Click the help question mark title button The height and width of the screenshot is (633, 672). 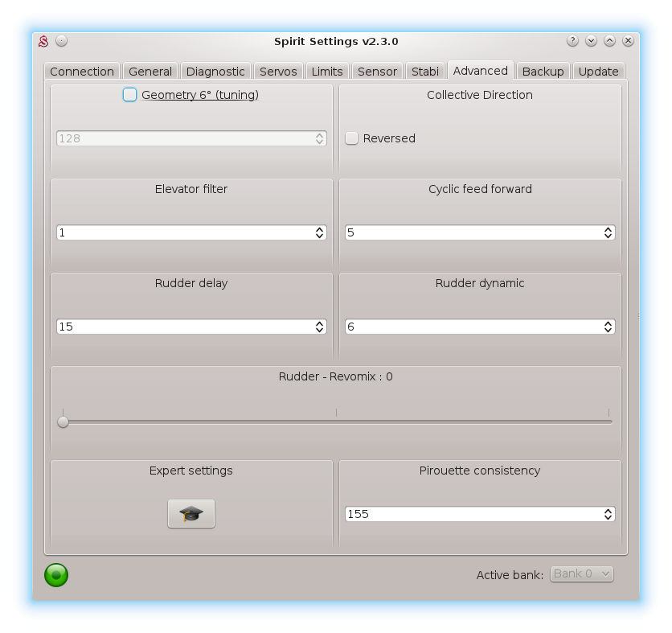point(572,41)
